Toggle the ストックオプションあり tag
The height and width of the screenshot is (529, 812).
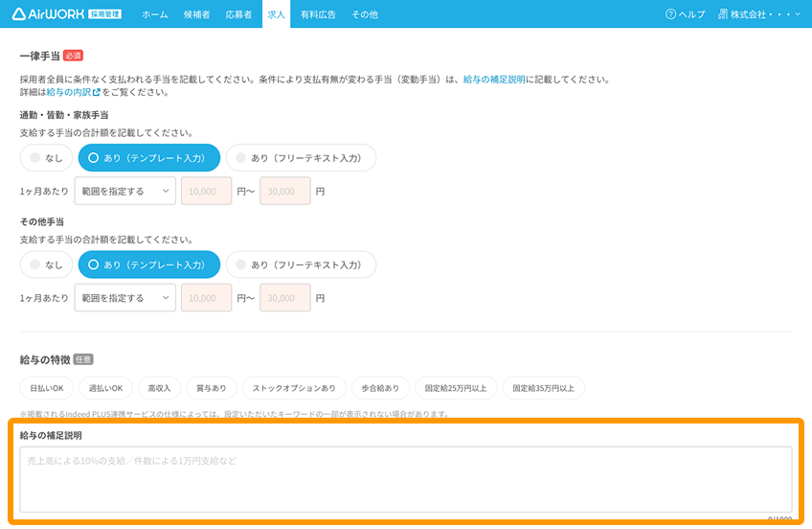click(294, 388)
